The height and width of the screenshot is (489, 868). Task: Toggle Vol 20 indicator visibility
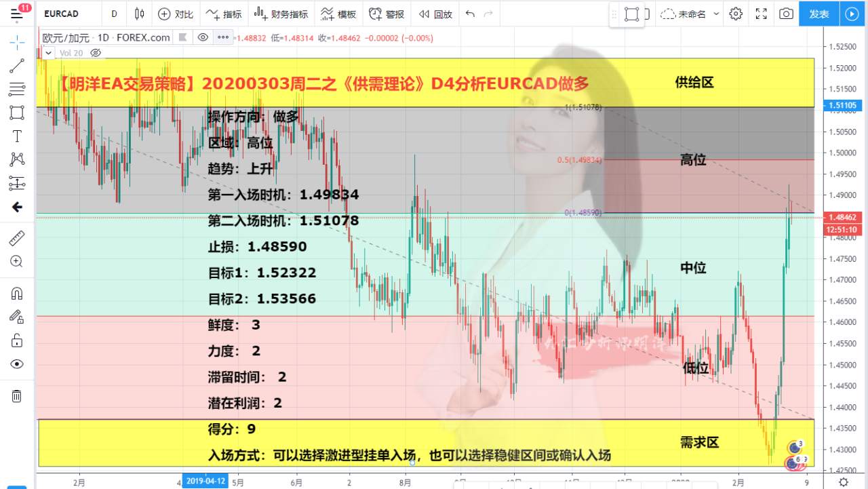(x=96, y=52)
